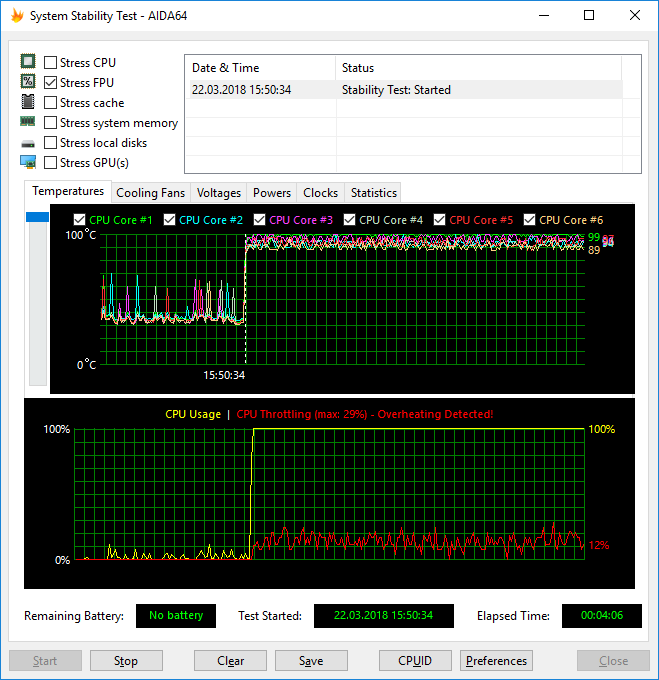Click the Status column header
Viewport: 659px width, 680px height.
click(479, 68)
